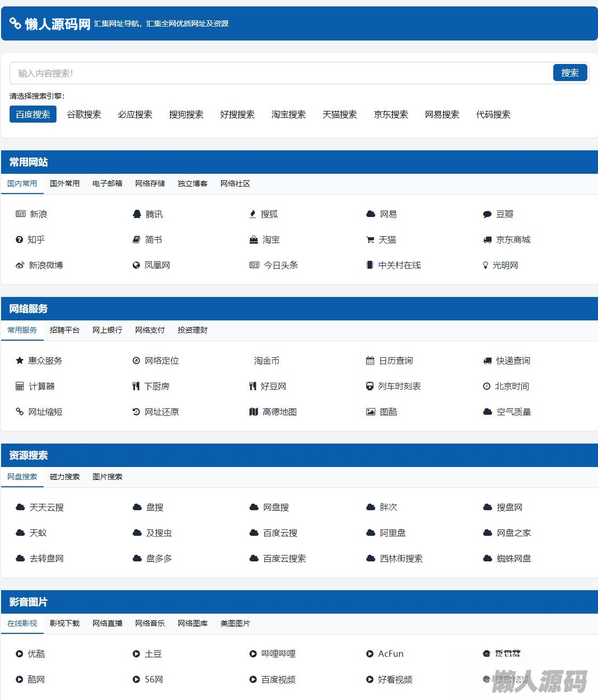Open the 蜘蛛网盘 link
Image resolution: width=598 pixels, height=700 pixels.
coord(514,559)
